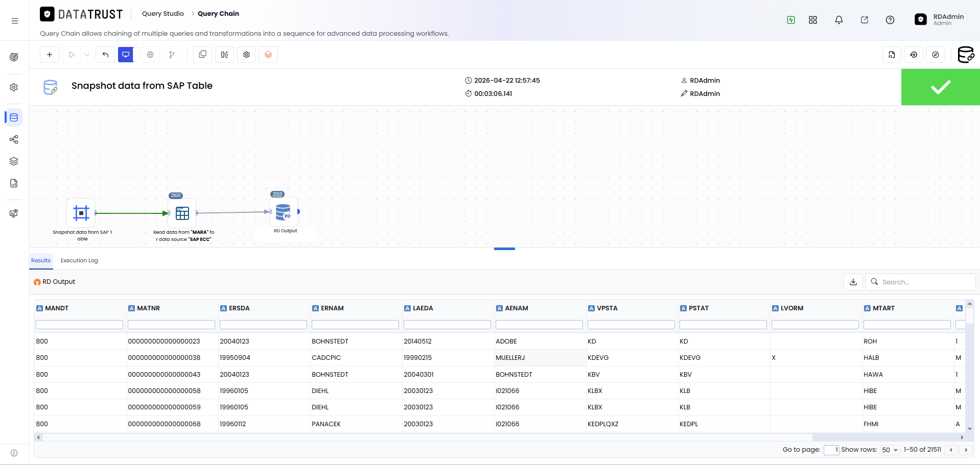Add a new query chain step
This screenshot has width=980, height=465.
tap(50, 55)
